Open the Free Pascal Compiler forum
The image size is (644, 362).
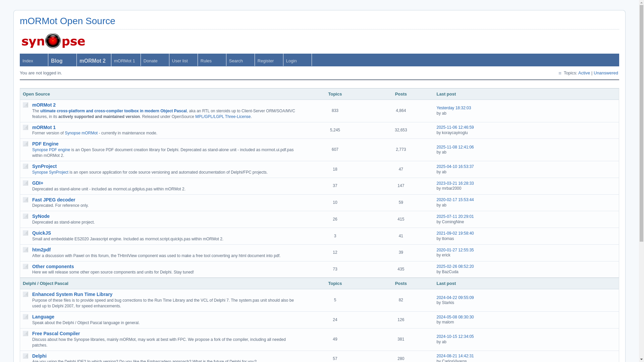56,334
